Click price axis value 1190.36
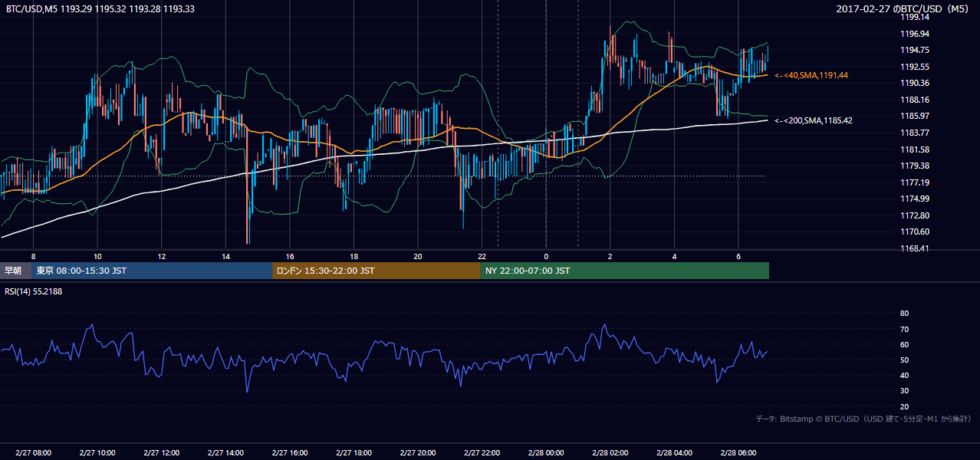The width and height of the screenshot is (980, 460). pyautogui.click(x=914, y=83)
